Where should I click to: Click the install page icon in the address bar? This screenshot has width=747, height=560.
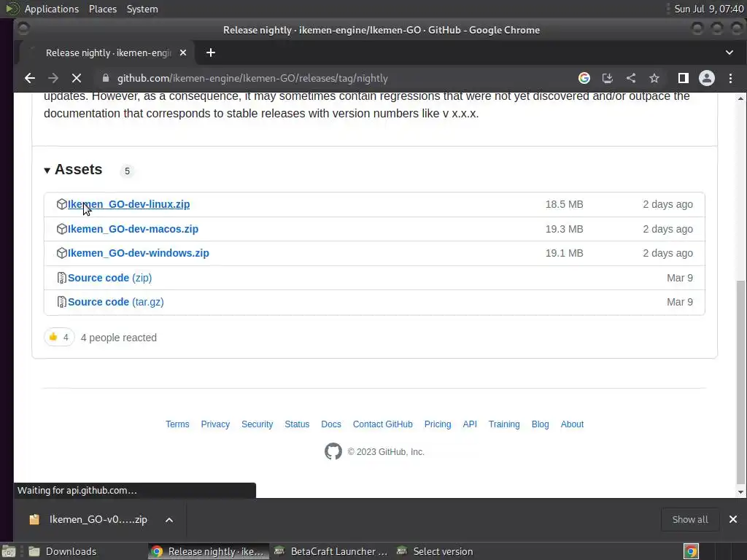tap(608, 78)
